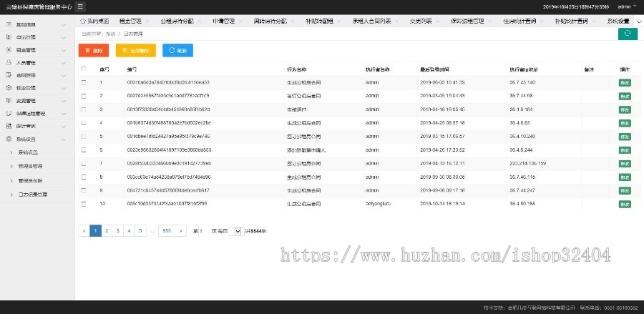Click the 统计查询 sidebar icon
Screen dimensions: 644x314
(x=9, y=126)
